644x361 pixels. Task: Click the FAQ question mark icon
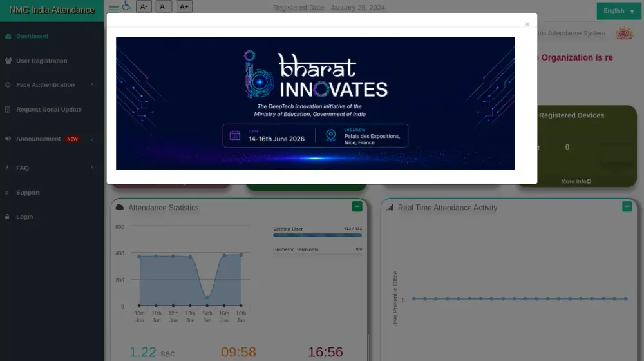click(x=6, y=168)
